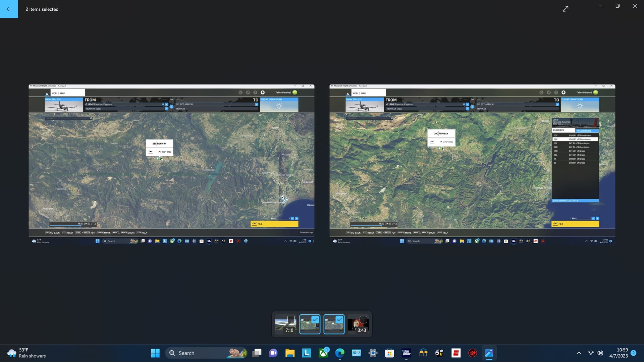Open full-screen view in Photos

tap(566, 9)
